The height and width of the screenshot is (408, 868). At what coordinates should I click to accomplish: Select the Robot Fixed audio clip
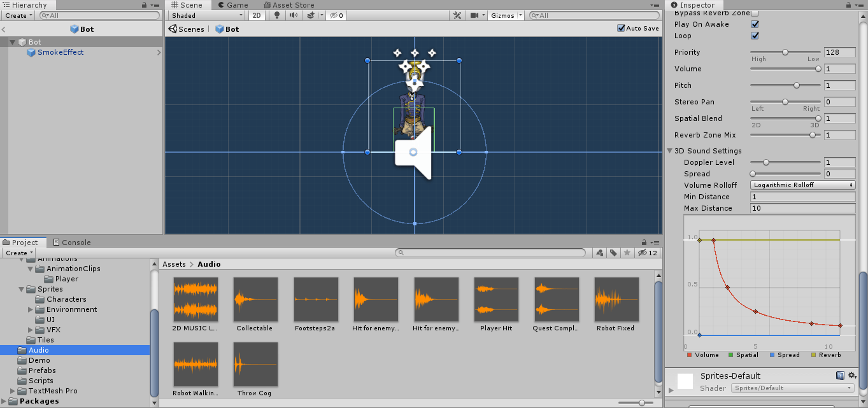(x=616, y=304)
